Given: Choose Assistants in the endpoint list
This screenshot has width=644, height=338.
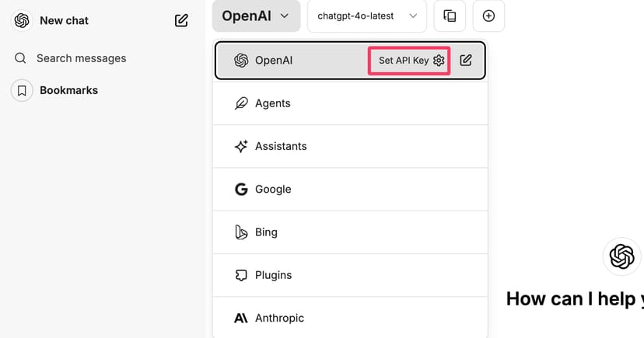Looking at the screenshot, I should (x=281, y=146).
